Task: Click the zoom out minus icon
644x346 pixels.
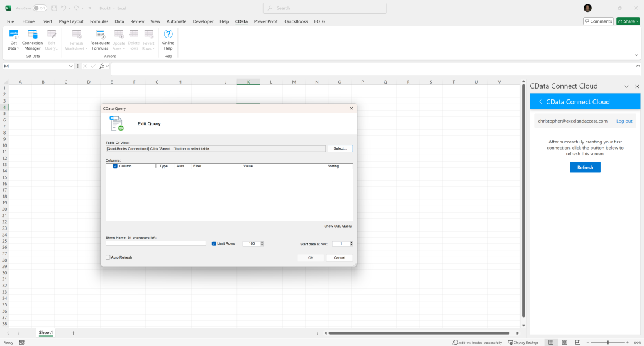Action: click(588, 342)
